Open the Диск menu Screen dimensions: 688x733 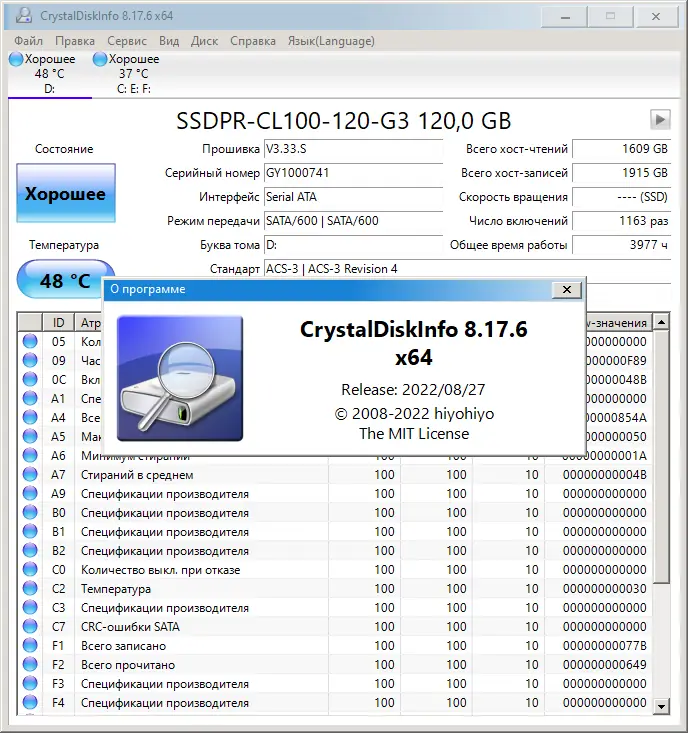point(204,41)
